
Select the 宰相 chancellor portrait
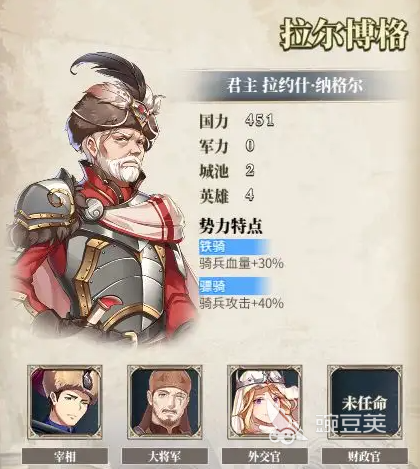pos(65,402)
